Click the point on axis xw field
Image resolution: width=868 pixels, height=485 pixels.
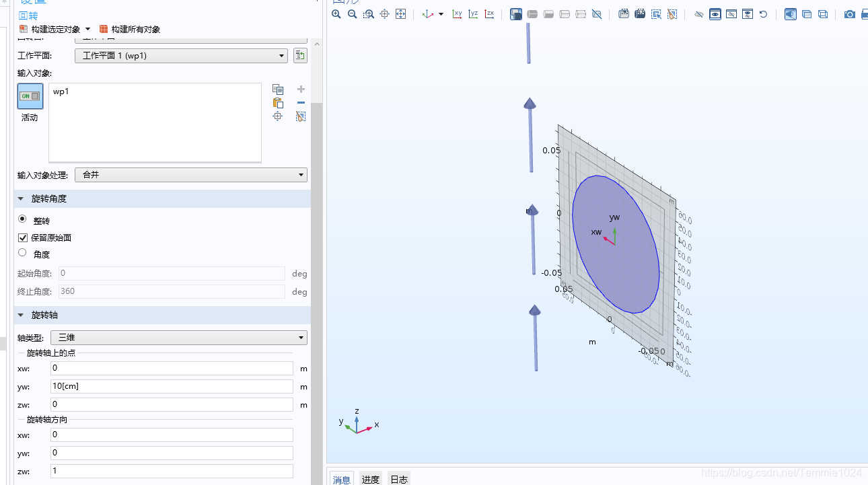[x=172, y=368]
